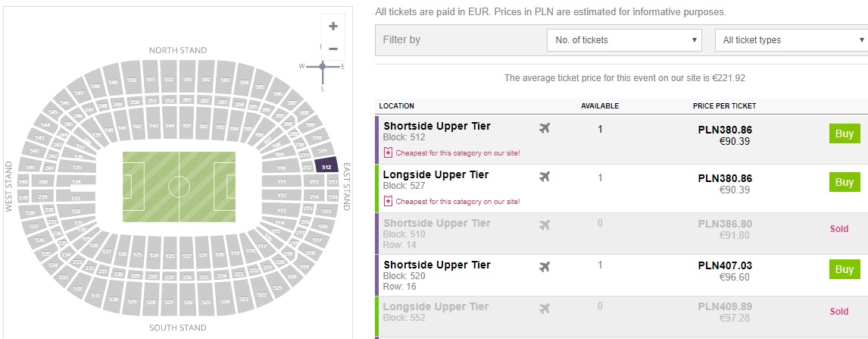Click the cheapest-ticket badge icon under Block 512
This screenshot has height=339, width=868.
point(388,153)
